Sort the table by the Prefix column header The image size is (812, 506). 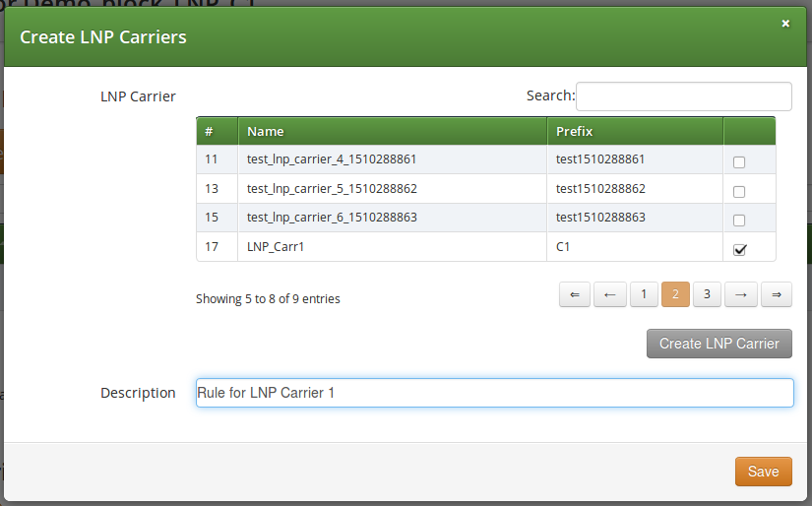tap(635, 132)
